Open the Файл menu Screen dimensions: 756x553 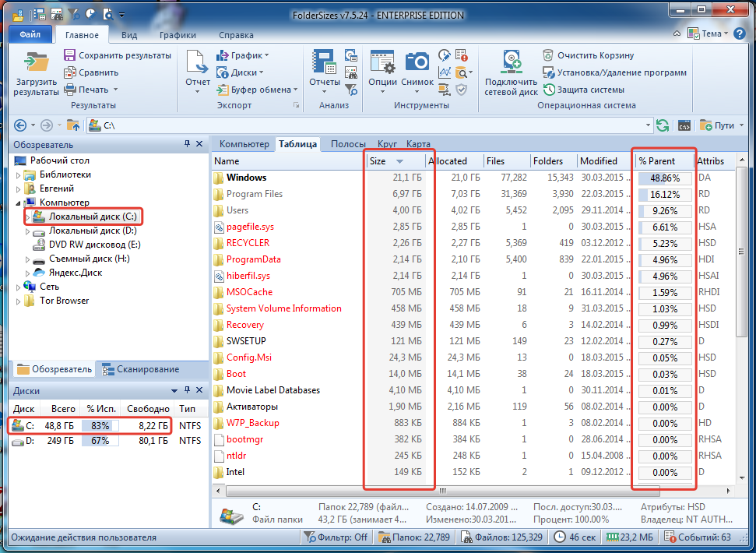pyautogui.click(x=30, y=35)
